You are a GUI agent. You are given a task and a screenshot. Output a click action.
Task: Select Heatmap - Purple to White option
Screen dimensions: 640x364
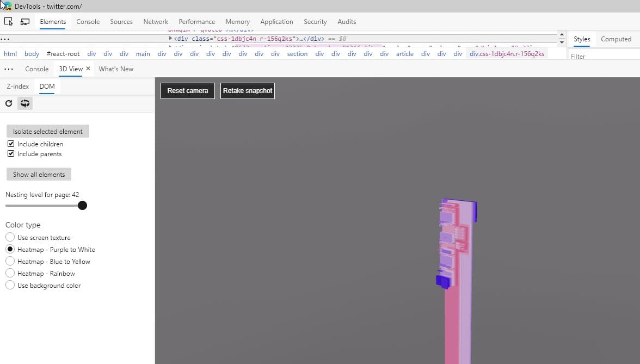click(10, 249)
